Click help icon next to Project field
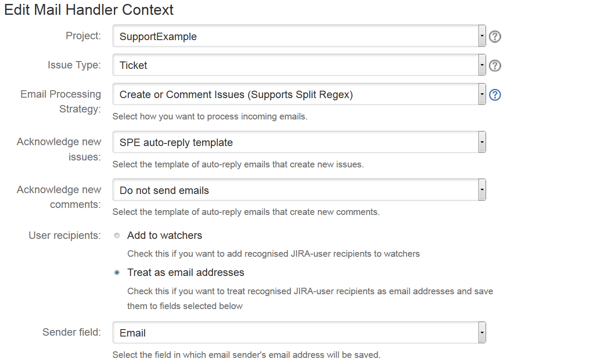 click(495, 37)
